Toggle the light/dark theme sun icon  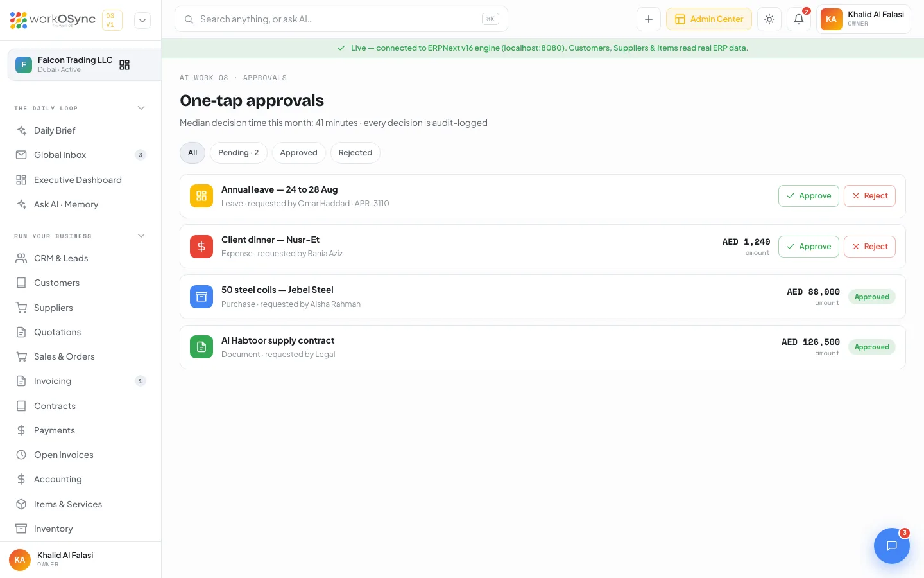[x=769, y=19]
